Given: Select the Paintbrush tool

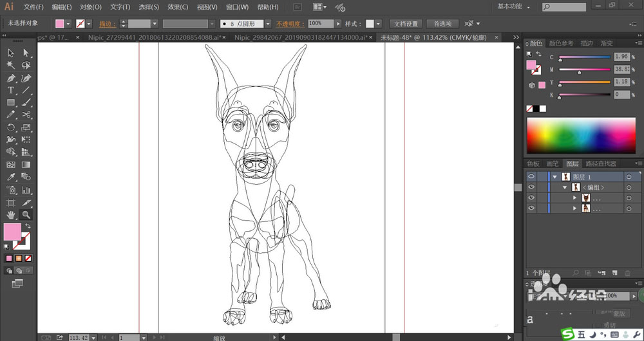Looking at the screenshot, I should (x=26, y=102).
